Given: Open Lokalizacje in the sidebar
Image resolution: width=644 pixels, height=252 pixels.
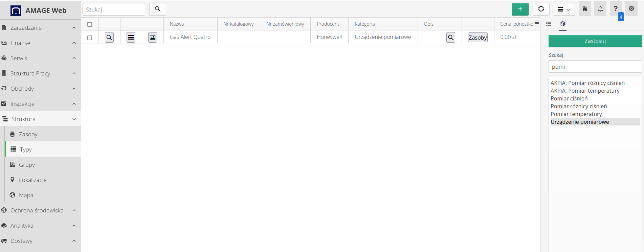Looking at the screenshot, I should [32, 180].
